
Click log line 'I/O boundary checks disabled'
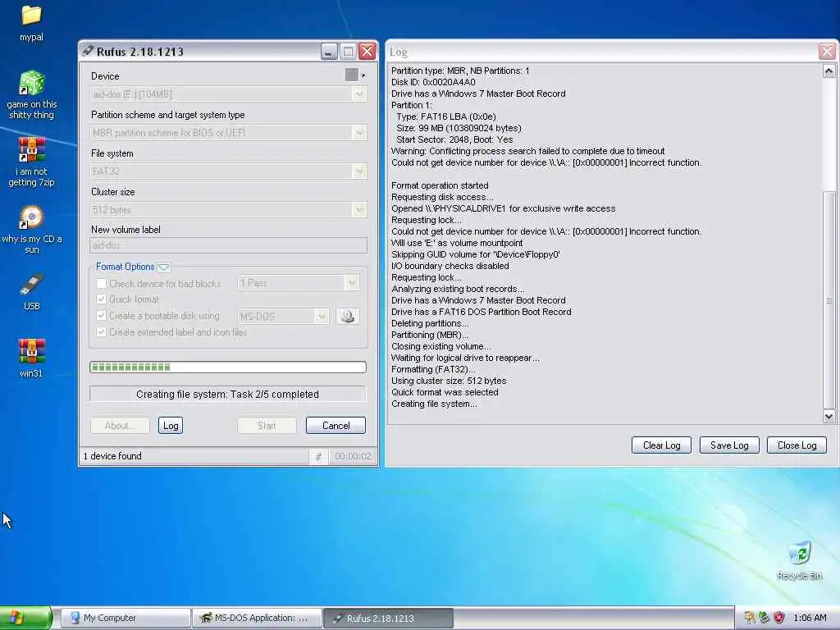pyautogui.click(x=450, y=266)
